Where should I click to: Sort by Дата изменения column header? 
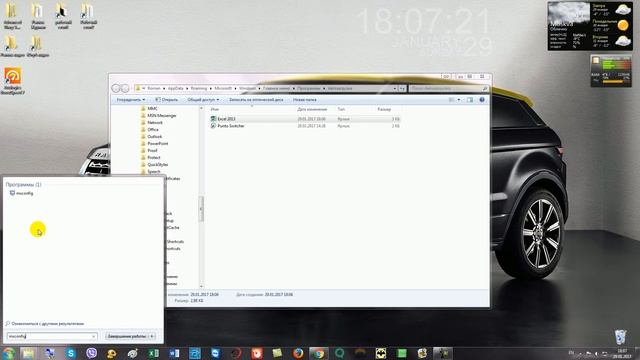(312, 109)
